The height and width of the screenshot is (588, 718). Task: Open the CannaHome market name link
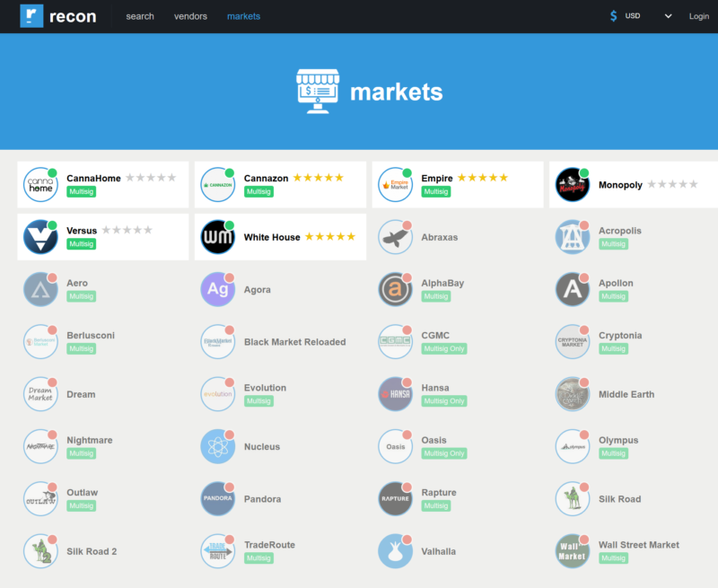click(94, 178)
